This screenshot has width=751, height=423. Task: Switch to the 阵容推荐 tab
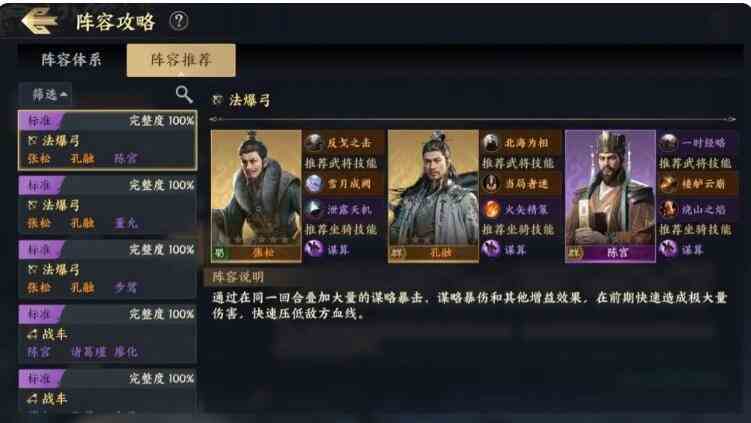pyautogui.click(x=181, y=60)
